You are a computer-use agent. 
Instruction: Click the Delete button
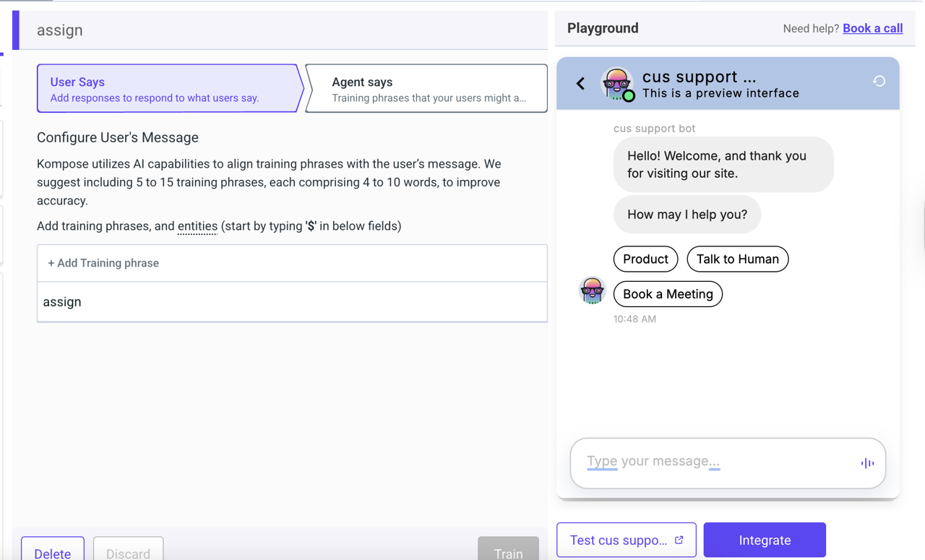52,553
